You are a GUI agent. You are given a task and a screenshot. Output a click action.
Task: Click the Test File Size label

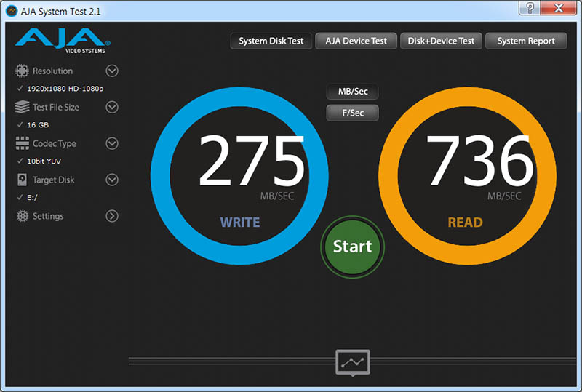click(x=56, y=108)
